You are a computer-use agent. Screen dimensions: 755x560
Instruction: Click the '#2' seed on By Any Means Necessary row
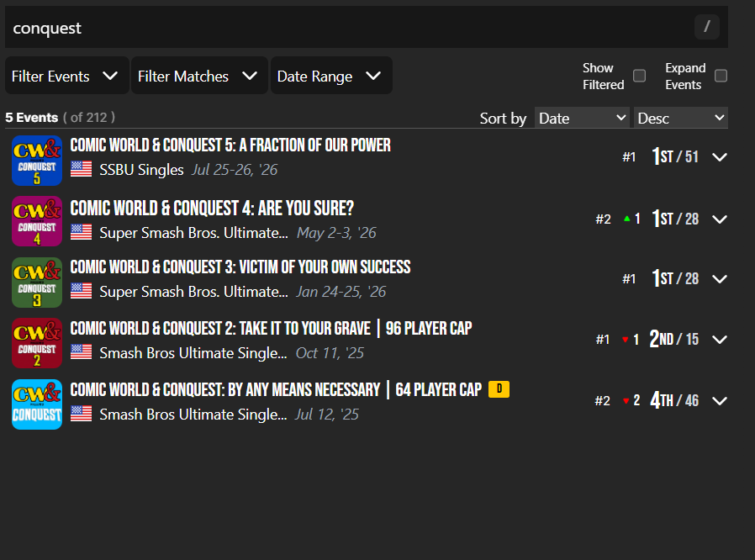(602, 400)
